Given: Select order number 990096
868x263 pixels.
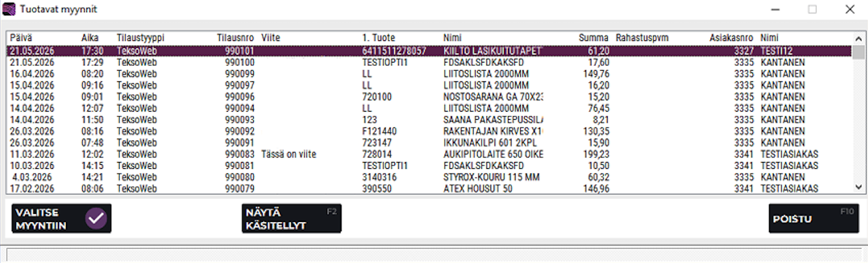Looking at the screenshot, I should [x=240, y=97].
